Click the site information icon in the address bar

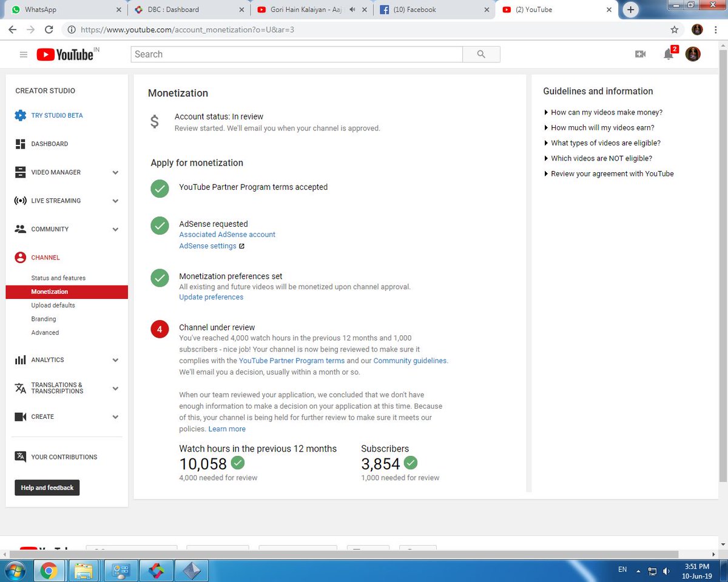pyautogui.click(x=71, y=29)
